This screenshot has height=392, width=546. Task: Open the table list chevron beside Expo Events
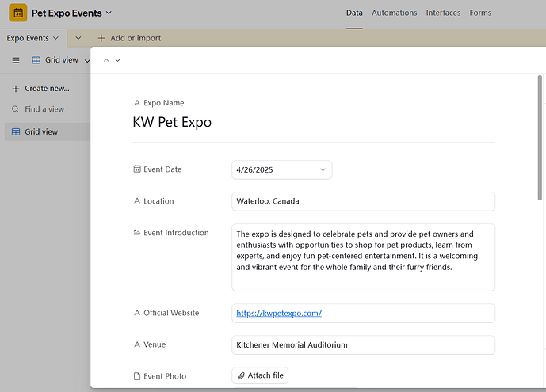(78, 38)
